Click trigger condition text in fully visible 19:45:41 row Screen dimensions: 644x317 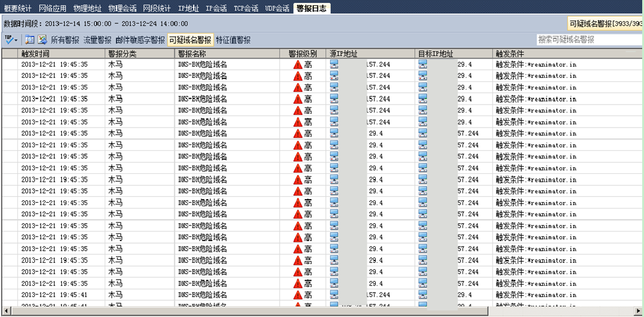pos(536,294)
